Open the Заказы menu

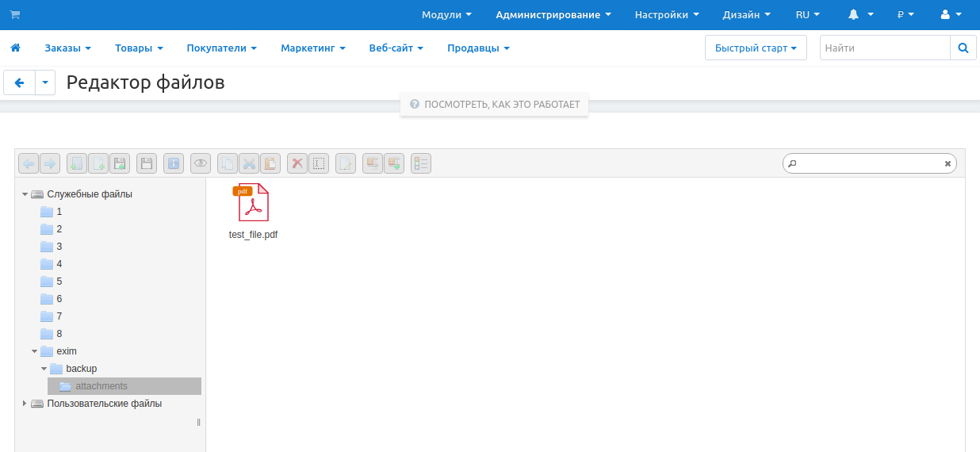[67, 48]
